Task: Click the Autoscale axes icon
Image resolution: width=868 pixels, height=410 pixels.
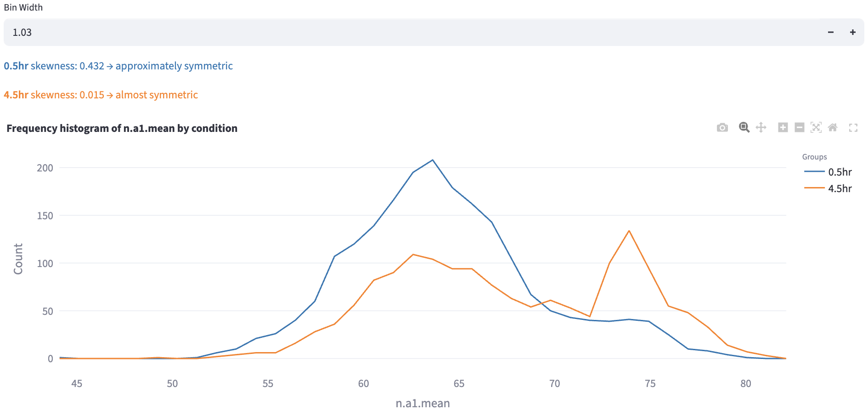Action: point(816,128)
